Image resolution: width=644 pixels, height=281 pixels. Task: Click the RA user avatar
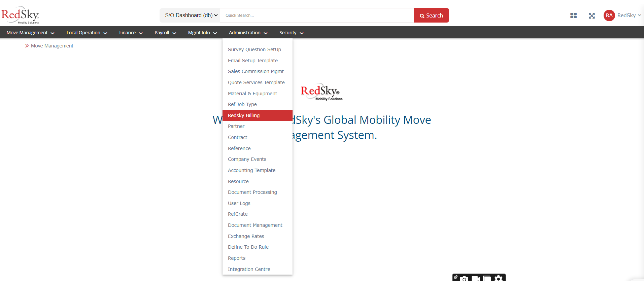pos(609,15)
